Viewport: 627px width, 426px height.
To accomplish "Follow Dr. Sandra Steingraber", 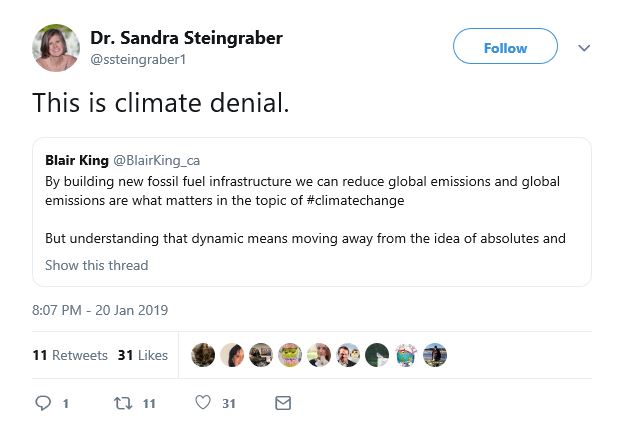I will [x=505, y=48].
